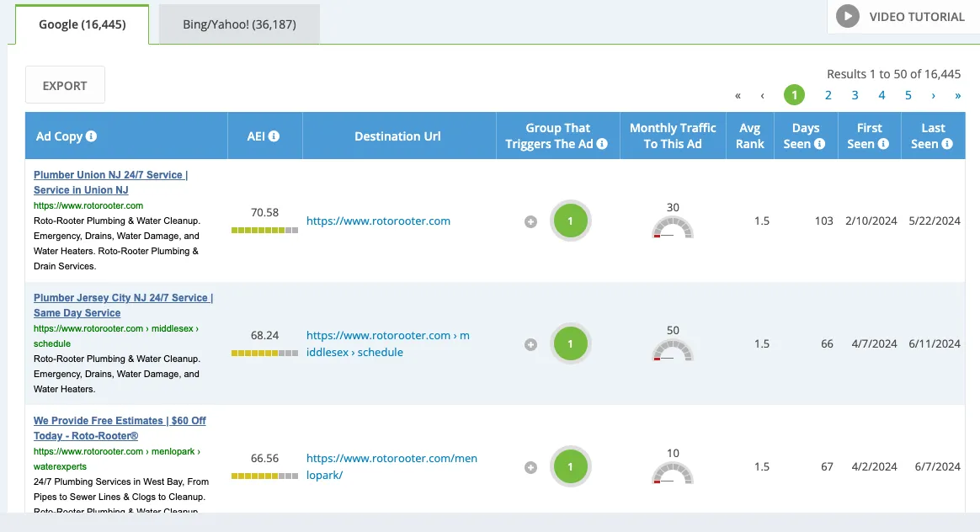Click info icon beside First Seen

coord(883,144)
